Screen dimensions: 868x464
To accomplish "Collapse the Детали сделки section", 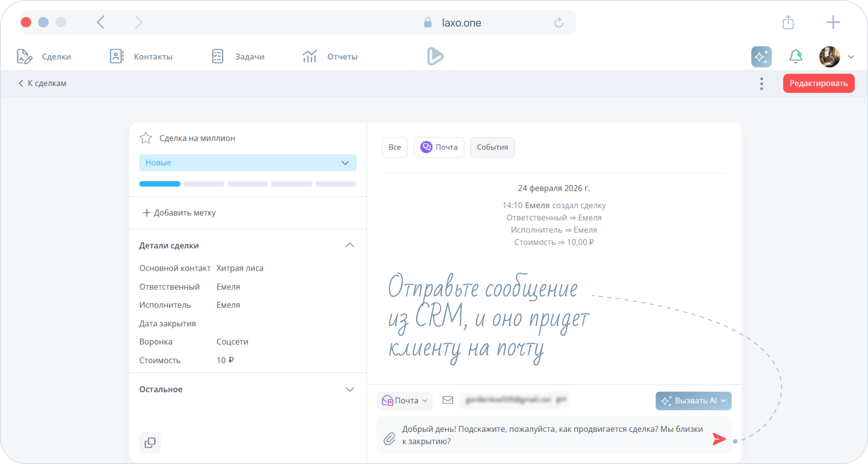I will (349, 245).
